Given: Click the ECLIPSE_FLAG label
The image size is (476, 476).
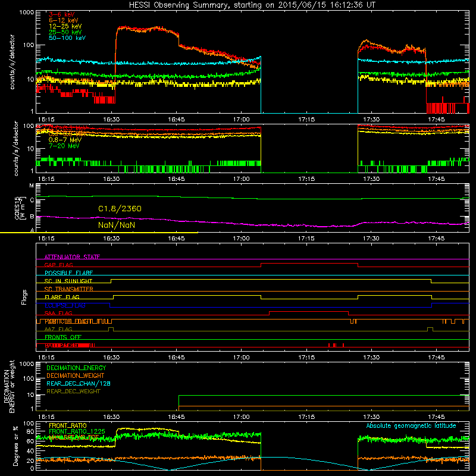Looking at the screenshot, I should click(65, 305).
